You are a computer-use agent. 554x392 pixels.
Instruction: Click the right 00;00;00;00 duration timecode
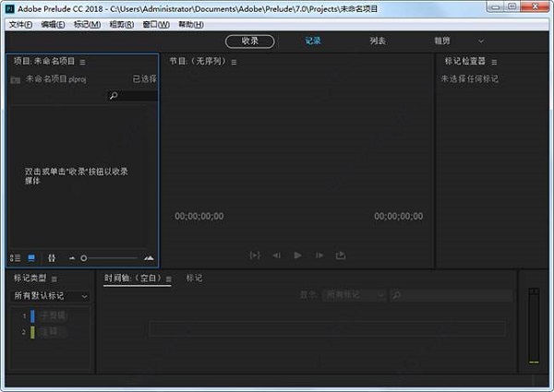point(399,216)
